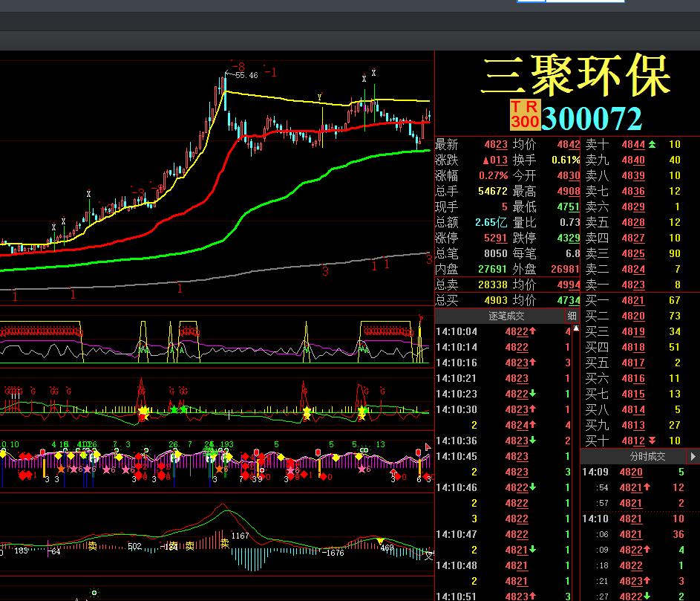700x601 pixels.
Task: Click the 外盘 value 26981
Action: [565, 270]
